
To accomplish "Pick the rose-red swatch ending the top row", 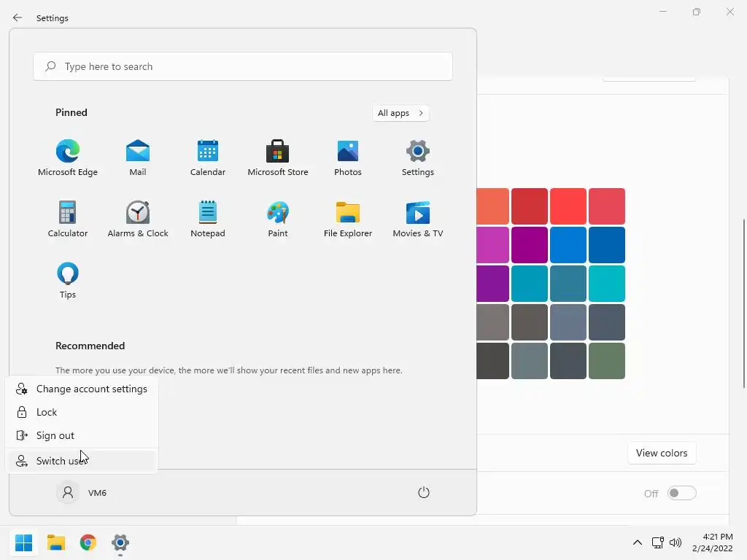I will 606,206.
